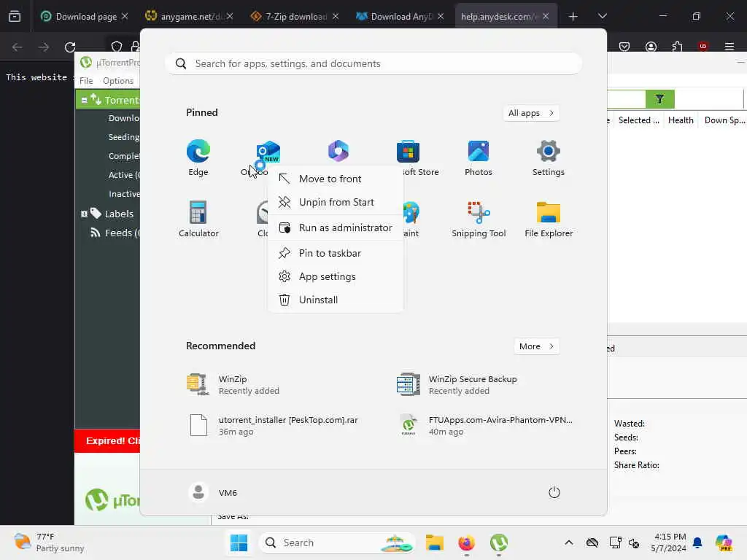Open clock and date in taskbar

(669, 542)
